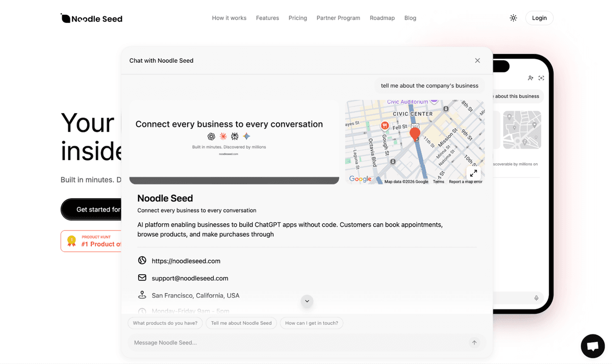Tap the microphone icon in phone mockup
The image size is (612, 364).
click(536, 298)
